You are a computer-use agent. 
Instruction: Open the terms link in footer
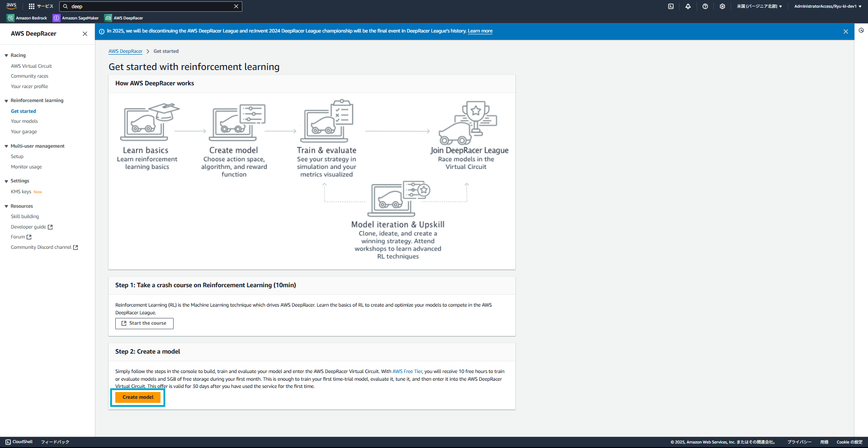[824, 442]
